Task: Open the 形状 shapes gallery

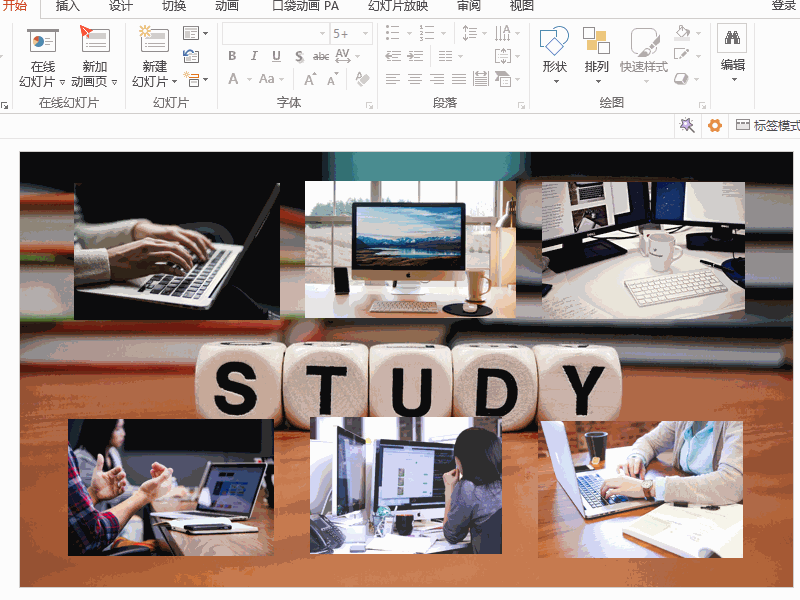Action: point(555,55)
